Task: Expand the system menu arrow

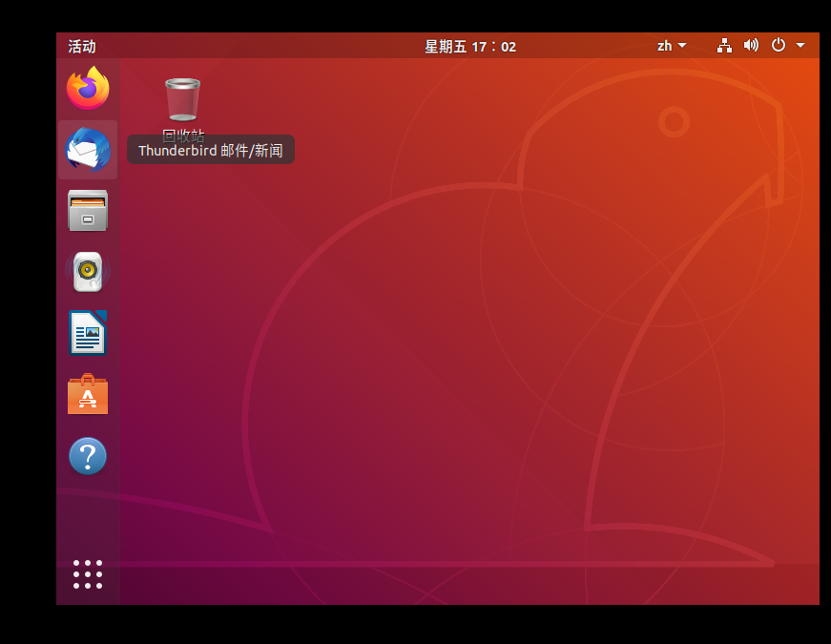Action: coord(800,46)
